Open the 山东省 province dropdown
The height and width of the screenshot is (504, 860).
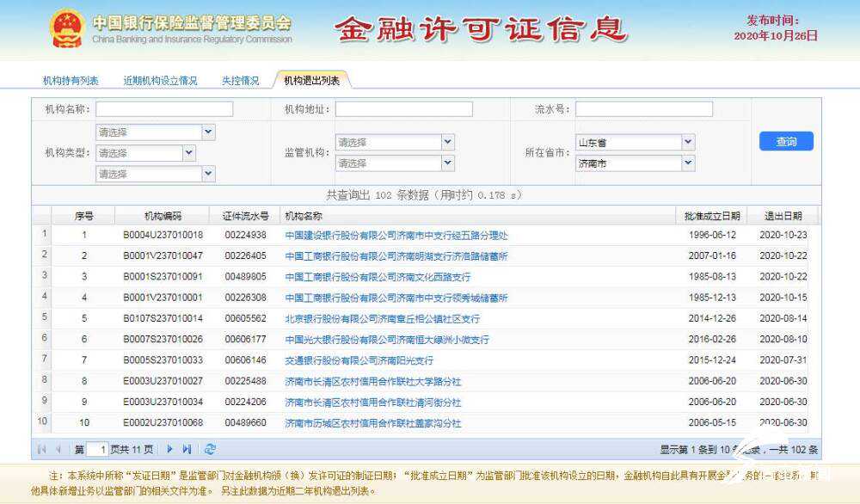687,142
